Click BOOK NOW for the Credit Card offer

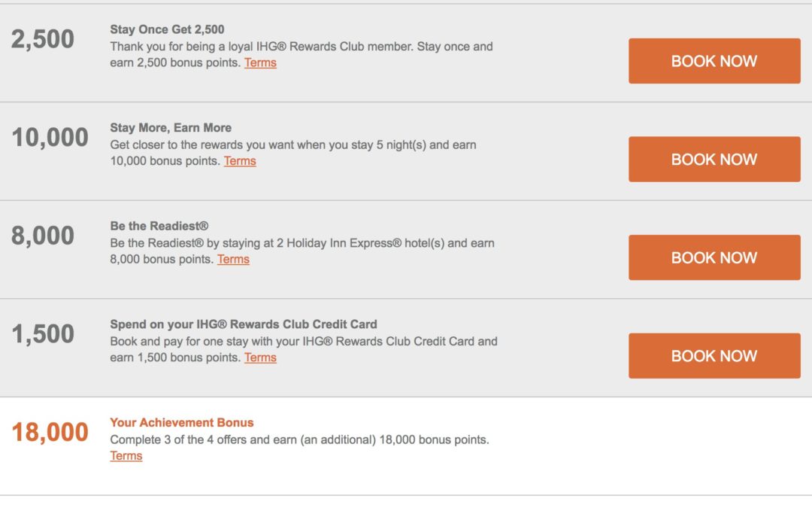[713, 355]
